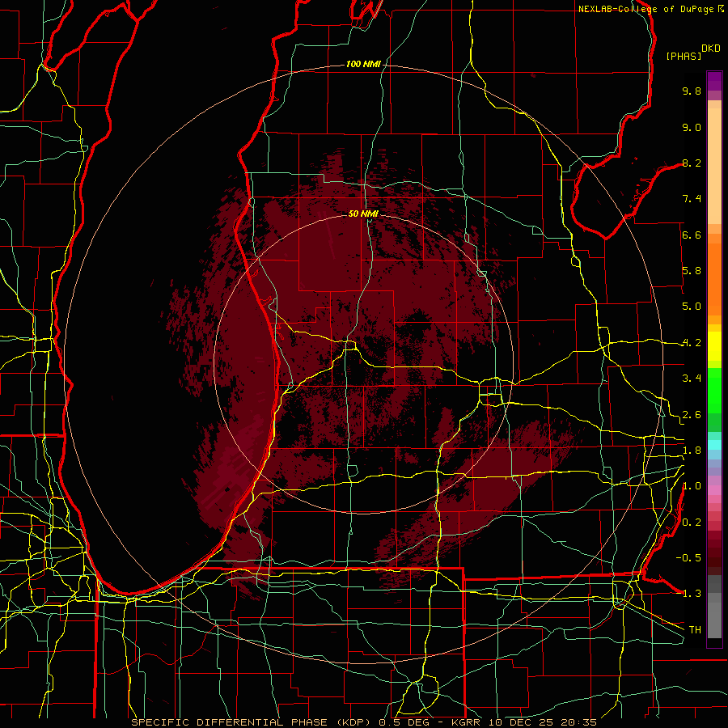Click the 10 DEC 25 date stamp
728x728 pixels.
point(522,722)
